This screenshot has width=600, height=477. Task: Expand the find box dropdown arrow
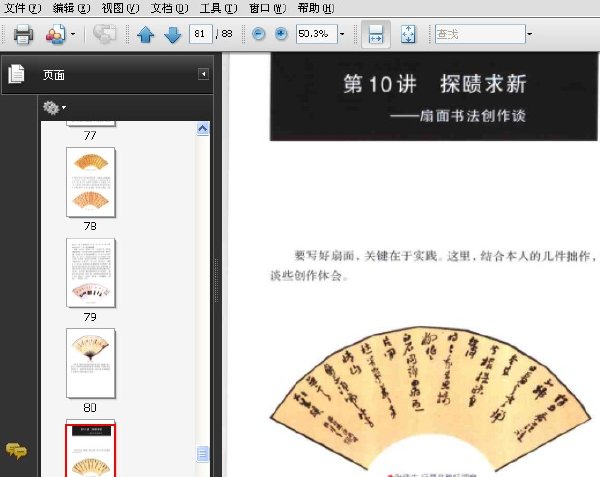coord(530,34)
